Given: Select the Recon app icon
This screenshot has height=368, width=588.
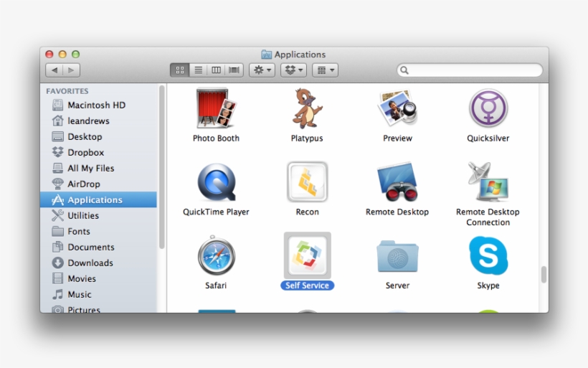Looking at the screenshot, I should pos(307,182).
